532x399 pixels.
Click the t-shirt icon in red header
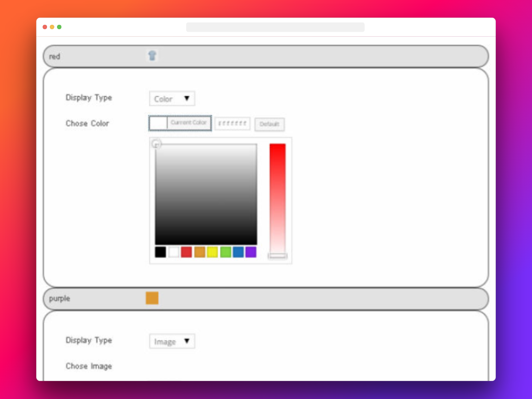point(152,55)
